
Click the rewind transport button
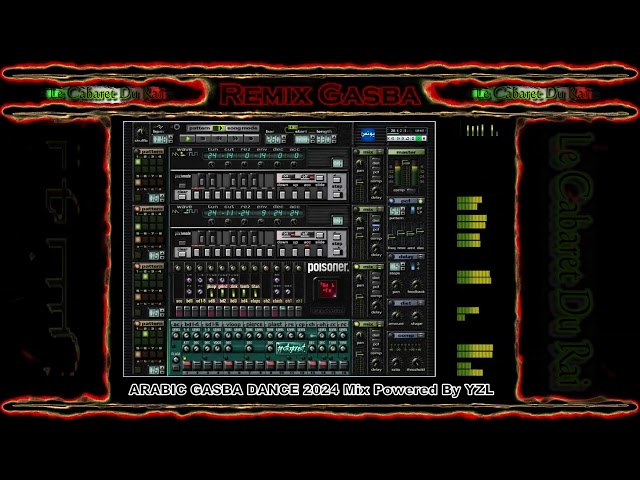pyautogui.click(x=220, y=139)
